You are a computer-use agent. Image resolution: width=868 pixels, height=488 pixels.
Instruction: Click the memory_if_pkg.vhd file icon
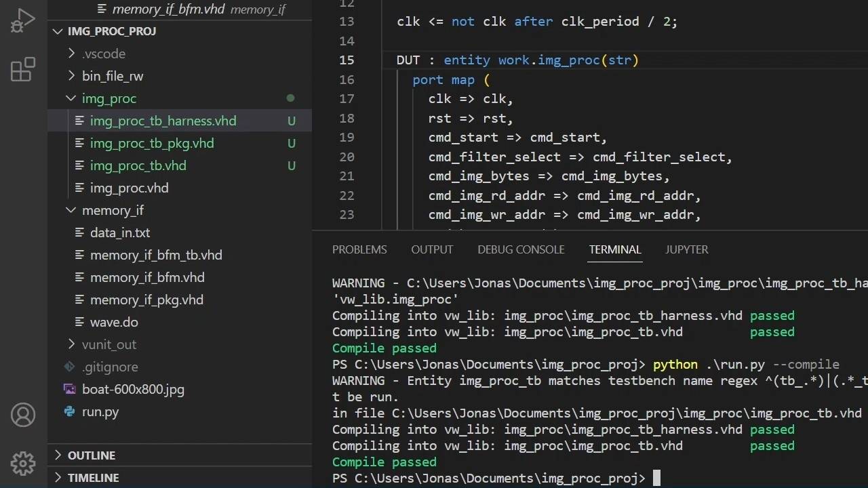pyautogui.click(x=79, y=300)
